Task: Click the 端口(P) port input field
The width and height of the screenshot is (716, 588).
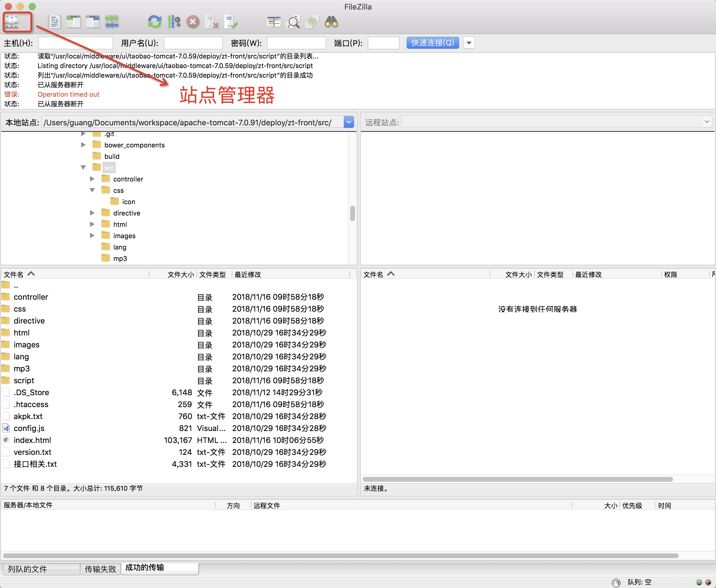Action: pyautogui.click(x=383, y=43)
